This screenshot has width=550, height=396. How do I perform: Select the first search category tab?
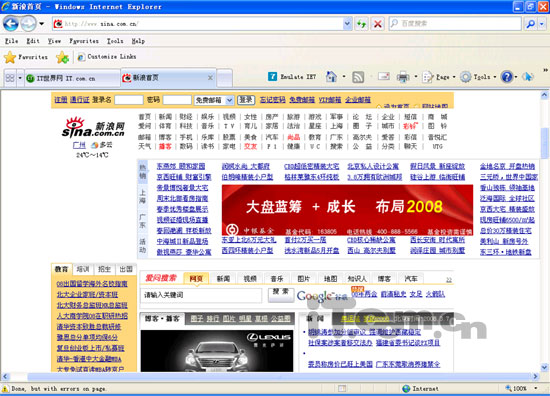[x=196, y=278]
